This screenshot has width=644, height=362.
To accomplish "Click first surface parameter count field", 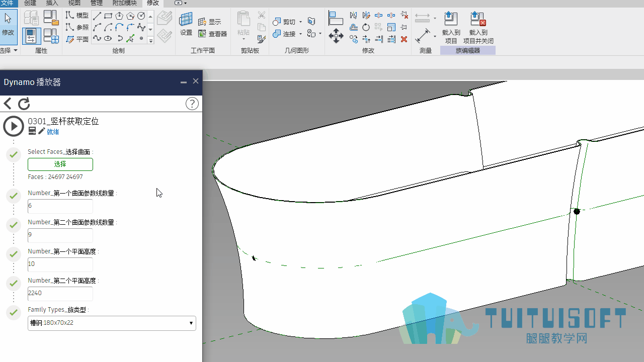I will (60, 206).
